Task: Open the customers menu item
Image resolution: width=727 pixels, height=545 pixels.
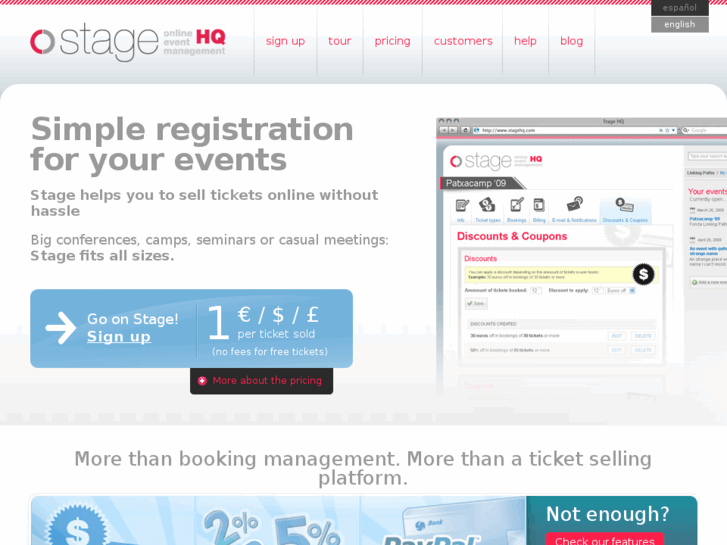Action: click(x=463, y=41)
